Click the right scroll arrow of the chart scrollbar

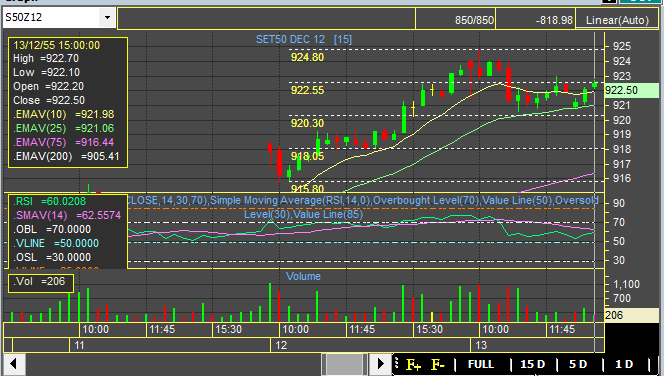[x=380, y=364]
